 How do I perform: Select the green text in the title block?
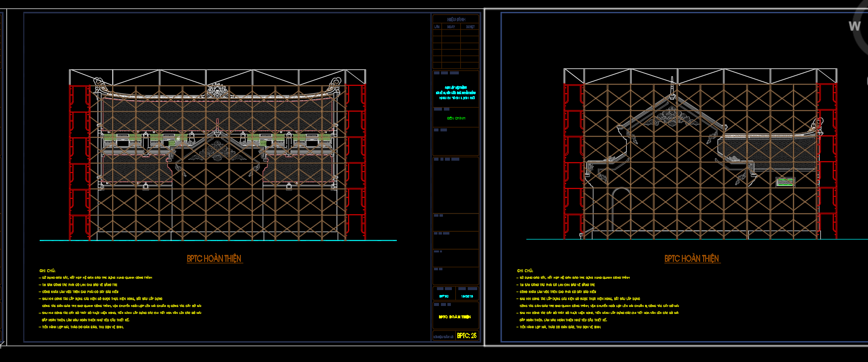tap(456, 119)
